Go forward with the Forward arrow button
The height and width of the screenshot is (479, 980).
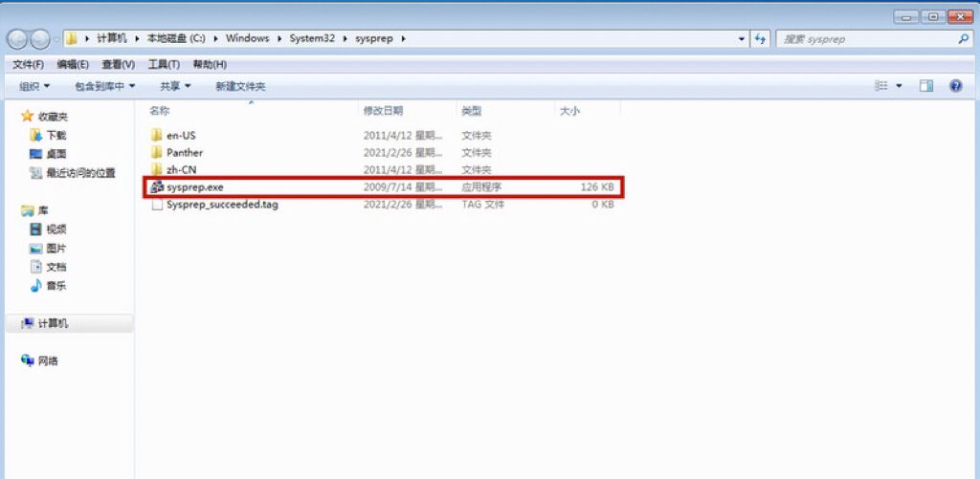click(39, 39)
